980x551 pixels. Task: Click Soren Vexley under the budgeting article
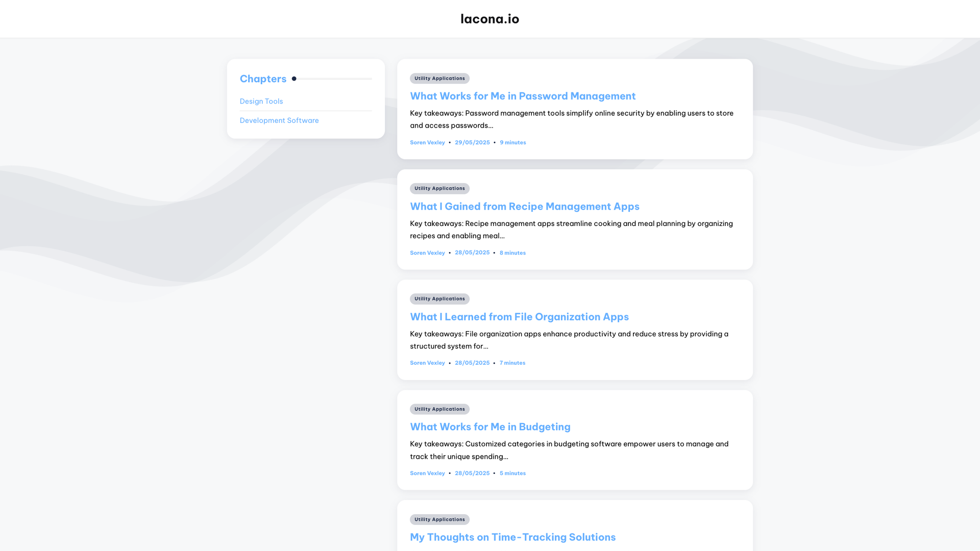click(427, 473)
